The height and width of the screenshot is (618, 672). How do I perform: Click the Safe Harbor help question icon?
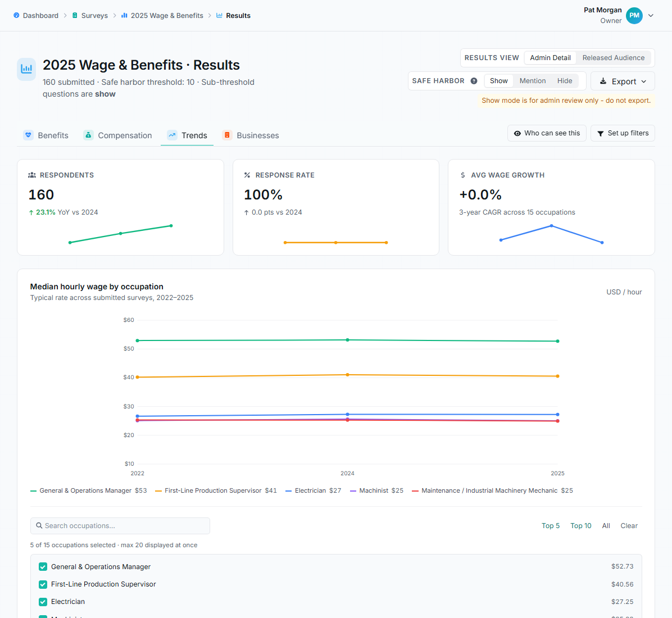(x=474, y=81)
